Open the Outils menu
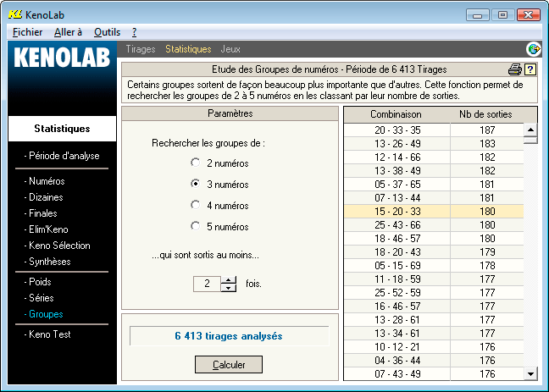 [x=107, y=31]
